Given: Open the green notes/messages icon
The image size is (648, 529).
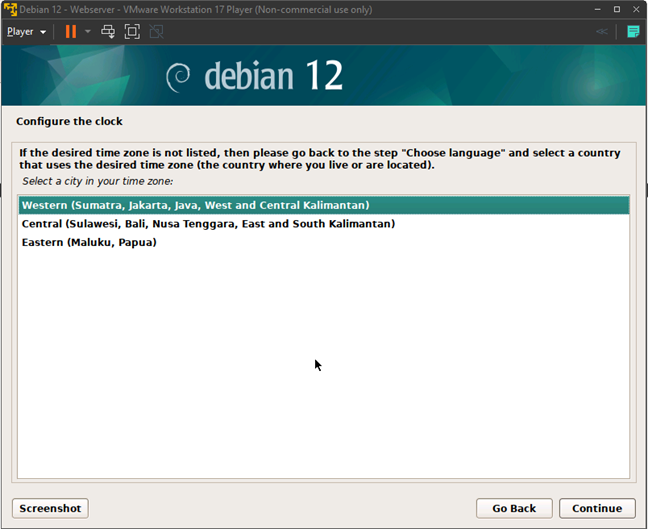Looking at the screenshot, I should tap(633, 31).
